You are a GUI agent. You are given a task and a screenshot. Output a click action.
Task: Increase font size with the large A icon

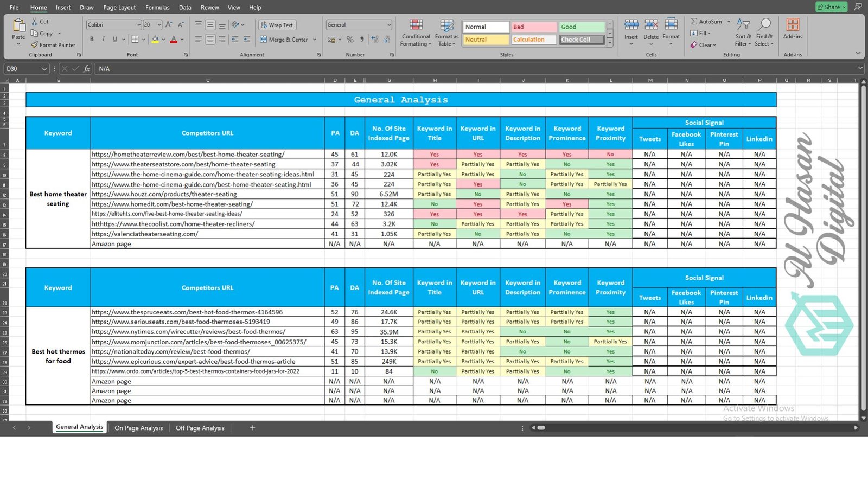(x=169, y=25)
